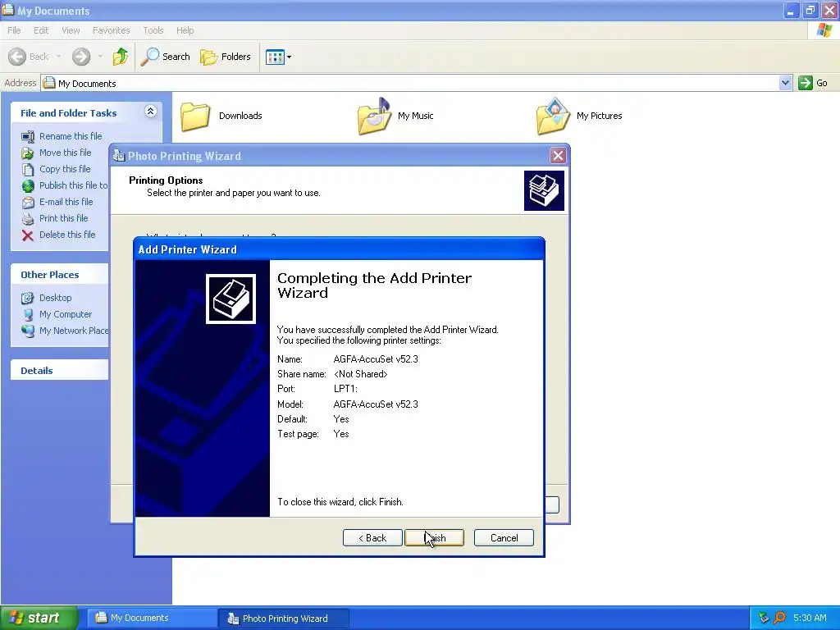Click Print this file
840x630 pixels.
(63, 218)
